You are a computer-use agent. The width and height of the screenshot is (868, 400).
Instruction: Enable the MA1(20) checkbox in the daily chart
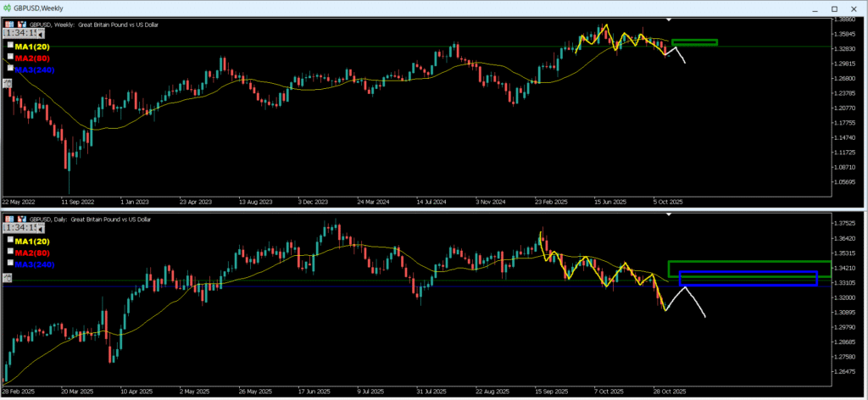pos(10,241)
